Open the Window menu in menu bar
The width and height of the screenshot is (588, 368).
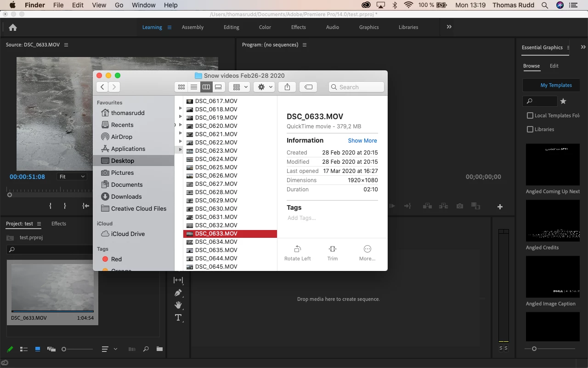[x=143, y=5]
